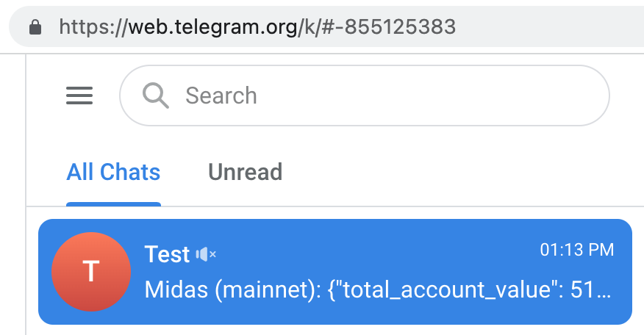Click the blue underline below All Chats
This screenshot has width=644, height=335.
pyautogui.click(x=113, y=204)
